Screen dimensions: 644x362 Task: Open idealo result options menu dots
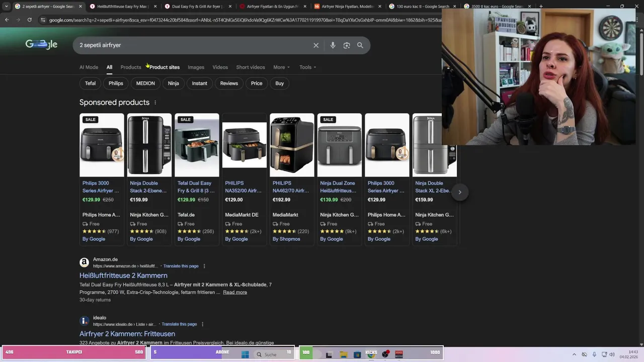click(x=203, y=324)
